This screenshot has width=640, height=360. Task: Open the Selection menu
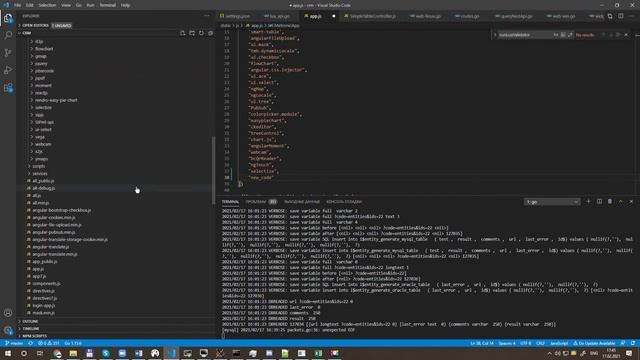[x=47, y=5]
